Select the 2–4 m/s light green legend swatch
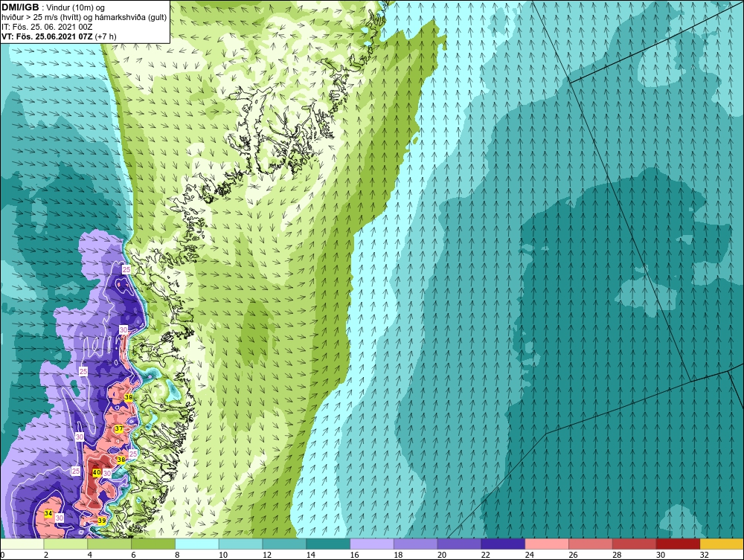This screenshot has width=744, height=560. 65,544
